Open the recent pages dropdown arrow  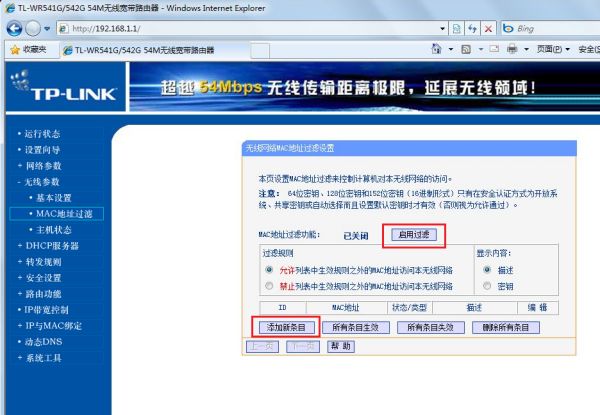(47, 29)
